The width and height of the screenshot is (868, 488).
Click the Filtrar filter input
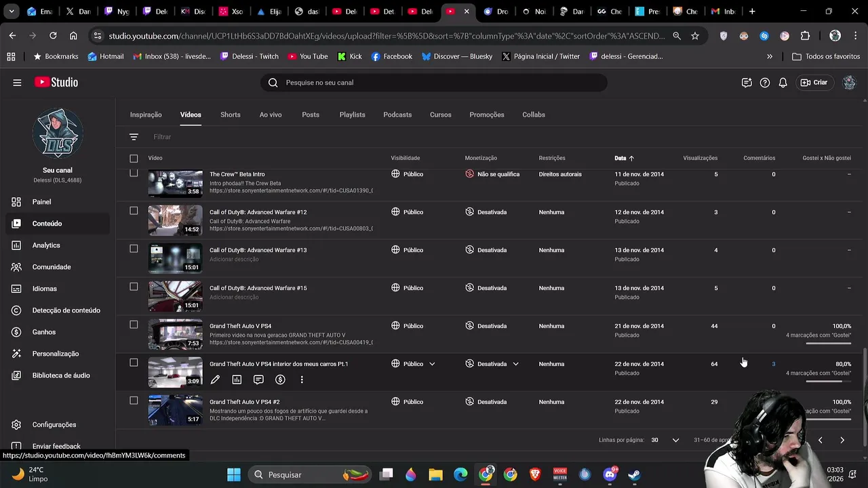coord(163,137)
